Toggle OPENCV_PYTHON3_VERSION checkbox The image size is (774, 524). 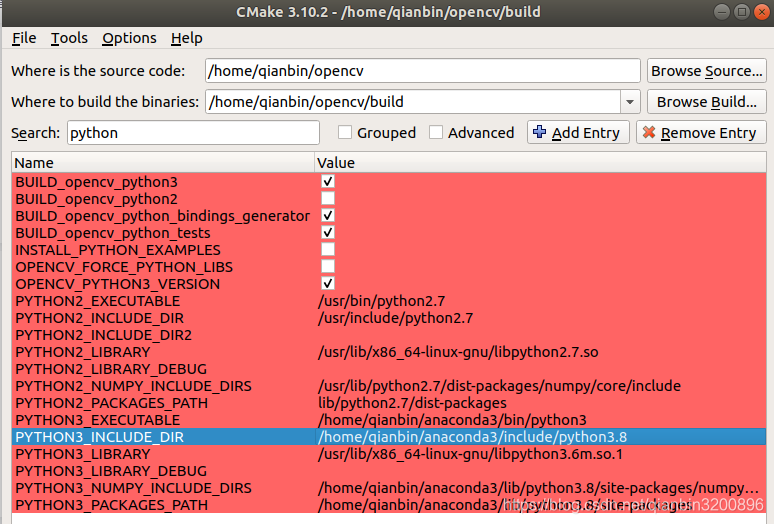(x=328, y=283)
